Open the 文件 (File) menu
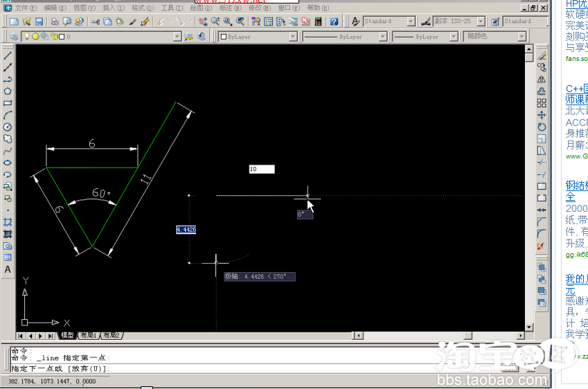This screenshot has height=389, width=588. point(26,8)
